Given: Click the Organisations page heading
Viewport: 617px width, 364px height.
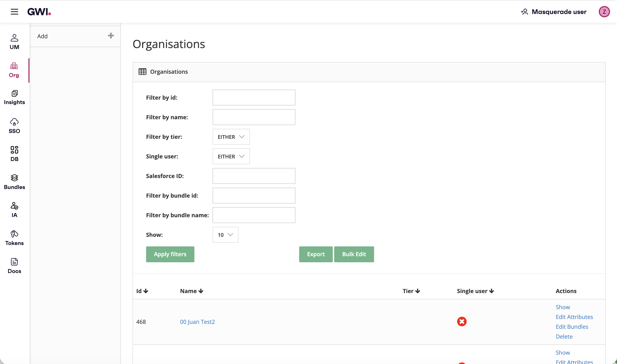Looking at the screenshot, I should 169,44.
